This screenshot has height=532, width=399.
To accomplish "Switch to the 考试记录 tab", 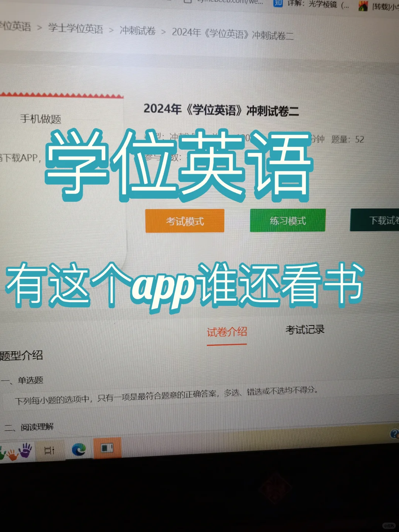I will (304, 330).
